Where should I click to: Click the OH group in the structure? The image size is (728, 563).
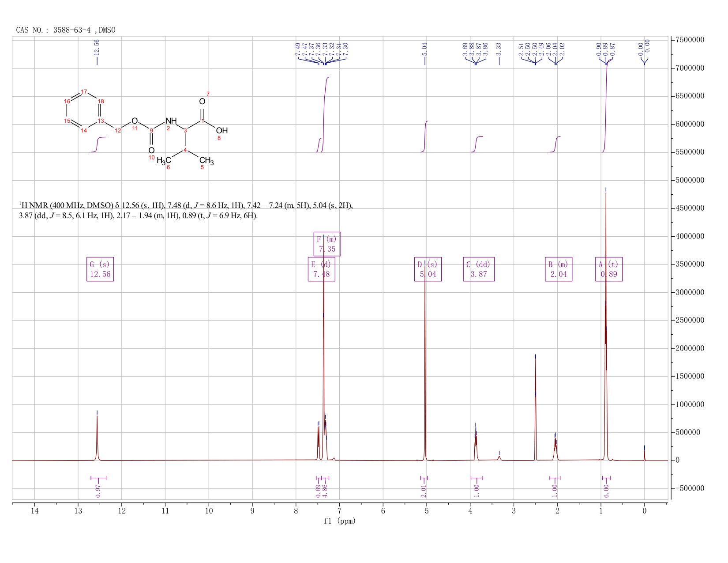(x=222, y=130)
